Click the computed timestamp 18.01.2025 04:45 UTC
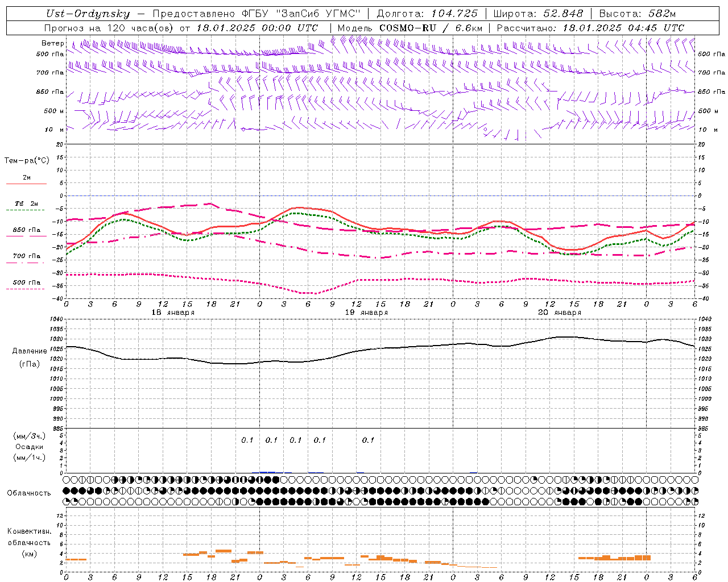Viewport: 728px width, 582px height. pyautogui.click(x=623, y=28)
